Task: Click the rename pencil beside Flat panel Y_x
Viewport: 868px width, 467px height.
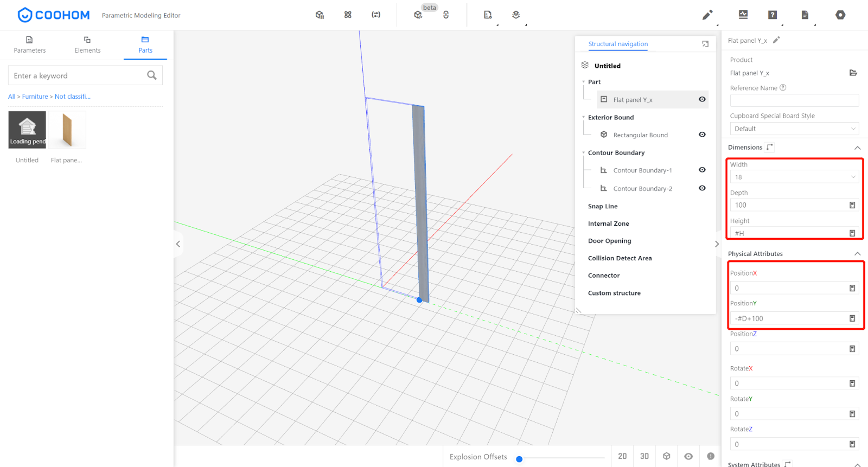Action: pos(776,40)
